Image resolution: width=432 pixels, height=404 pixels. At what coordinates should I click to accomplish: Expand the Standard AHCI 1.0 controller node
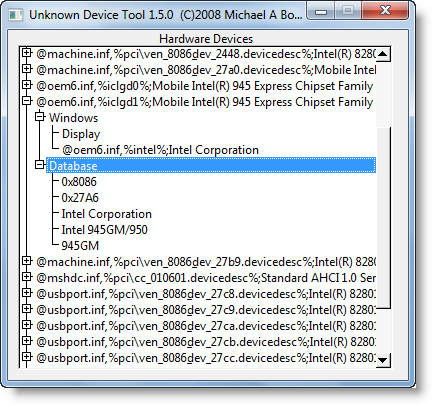26,277
